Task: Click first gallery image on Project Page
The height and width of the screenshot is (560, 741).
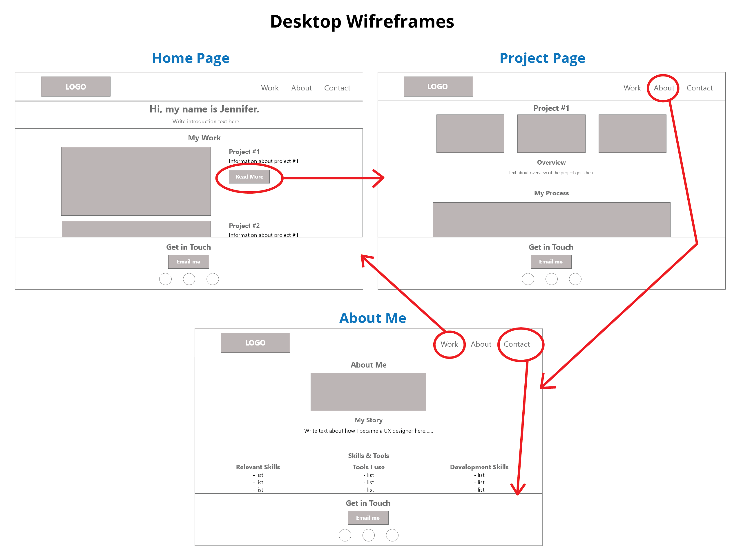Action: (470, 134)
